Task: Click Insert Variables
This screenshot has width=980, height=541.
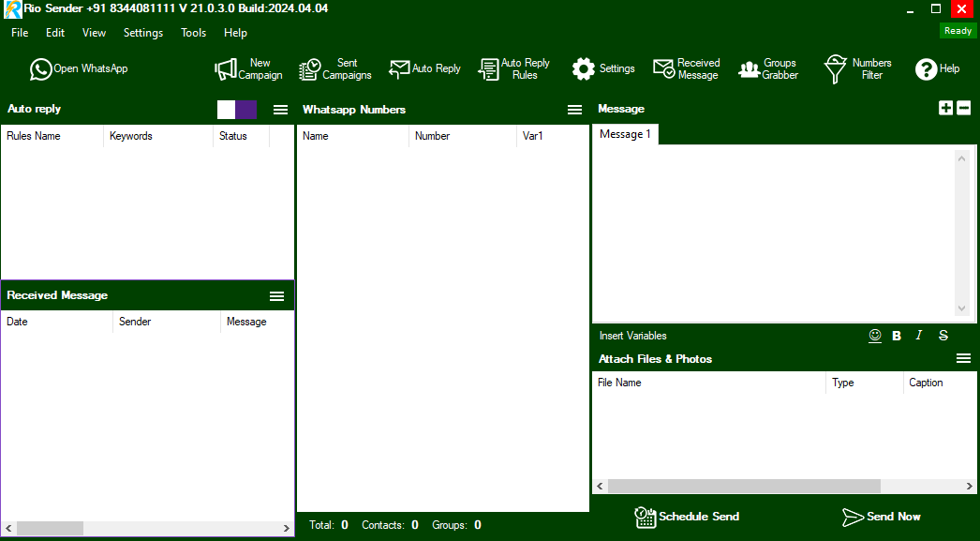Action: click(632, 336)
